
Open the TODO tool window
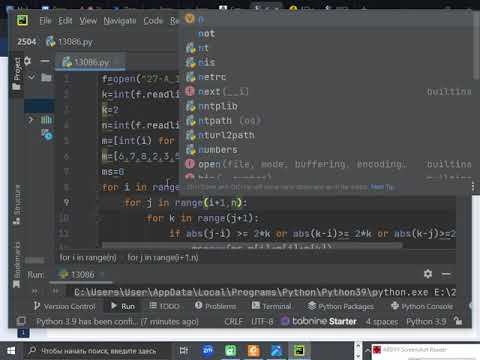click(x=164, y=306)
